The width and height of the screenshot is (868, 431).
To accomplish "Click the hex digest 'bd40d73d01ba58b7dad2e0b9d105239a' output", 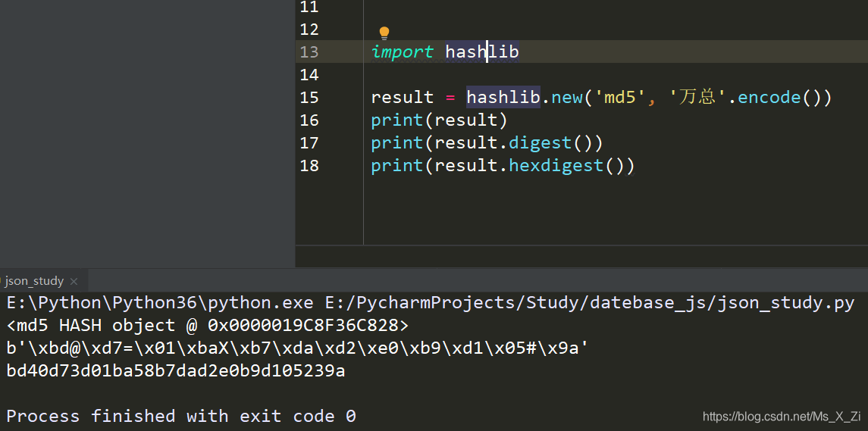I will (x=176, y=370).
